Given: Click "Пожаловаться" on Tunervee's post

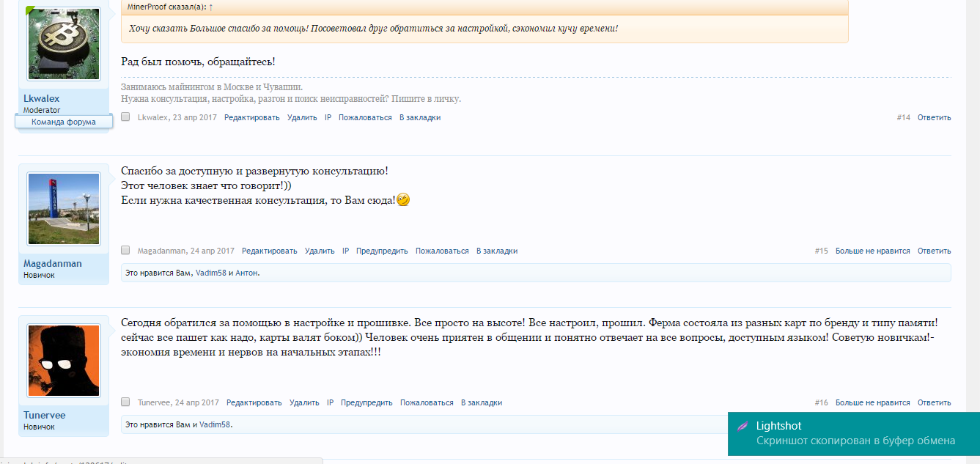Looking at the screenshot, I should [x=427, y=402].
